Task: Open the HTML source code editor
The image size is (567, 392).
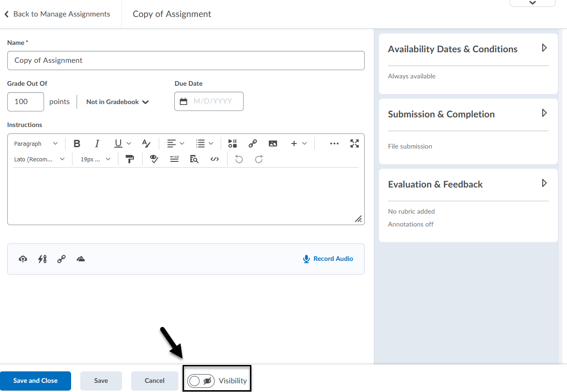Action: coord(215,159)
